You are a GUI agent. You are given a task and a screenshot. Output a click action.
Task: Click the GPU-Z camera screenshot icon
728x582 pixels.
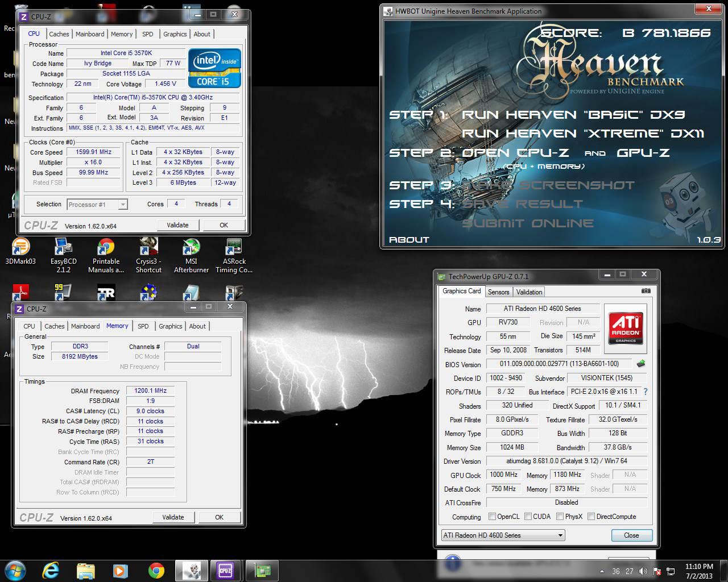point(646,291)
